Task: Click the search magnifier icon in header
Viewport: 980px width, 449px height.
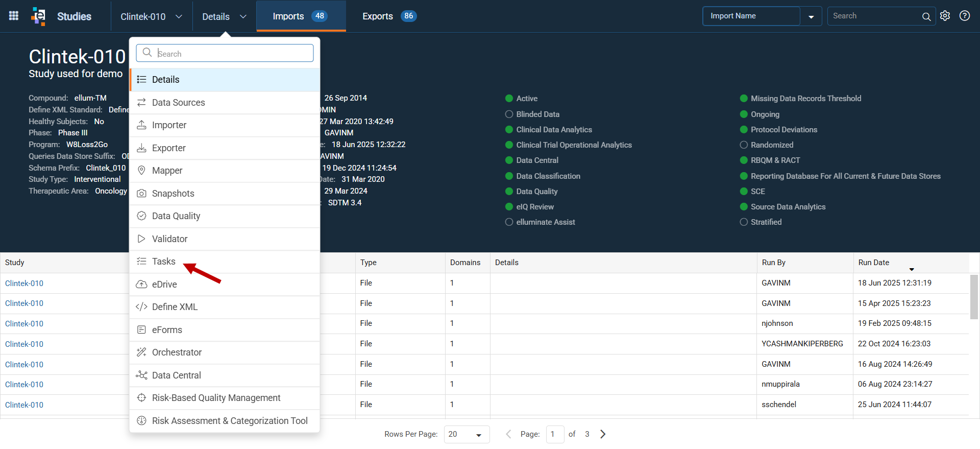Action: [x=926, y=16]
